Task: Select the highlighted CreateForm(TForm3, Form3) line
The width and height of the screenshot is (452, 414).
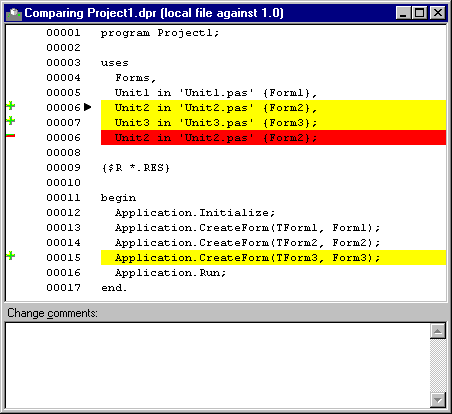Action: pyautogui.click(x=273, y=258)
